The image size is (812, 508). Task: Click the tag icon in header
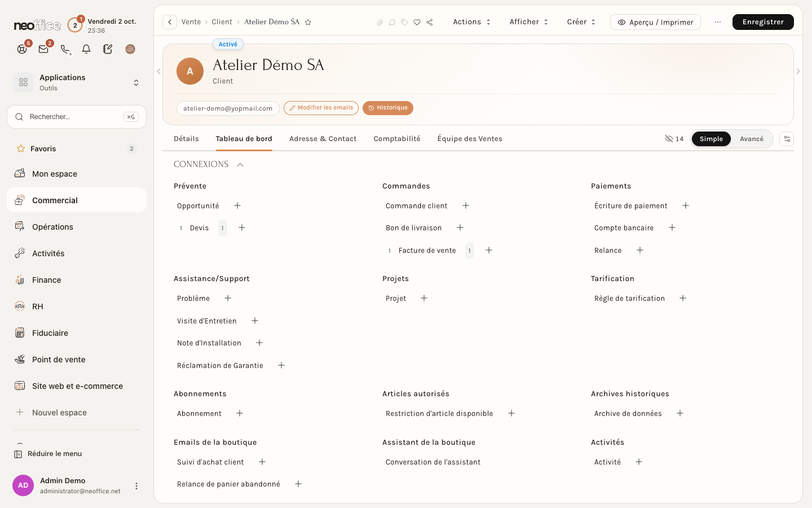[404, 23]
